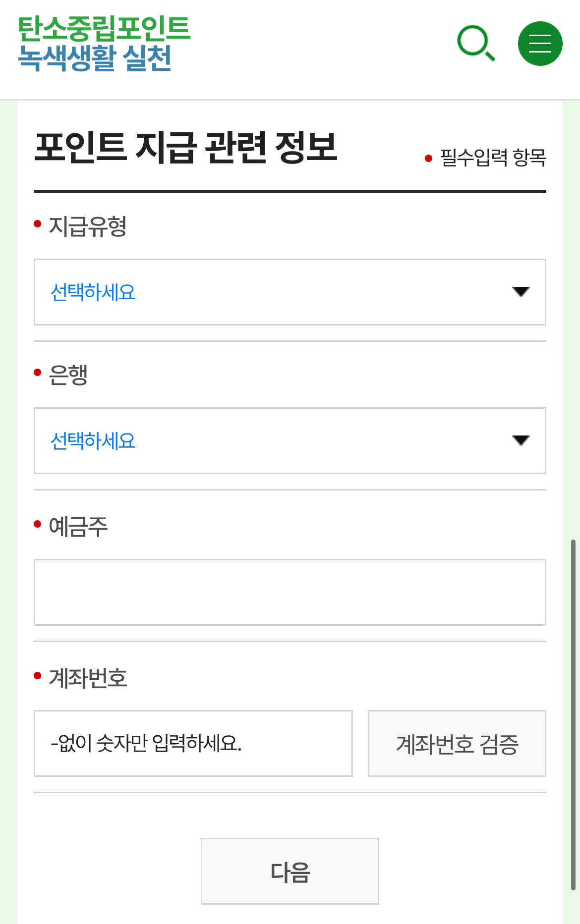Open the hamburger menu icon
The width and height of the screenshot is (580, 924).
pos(540,43)
